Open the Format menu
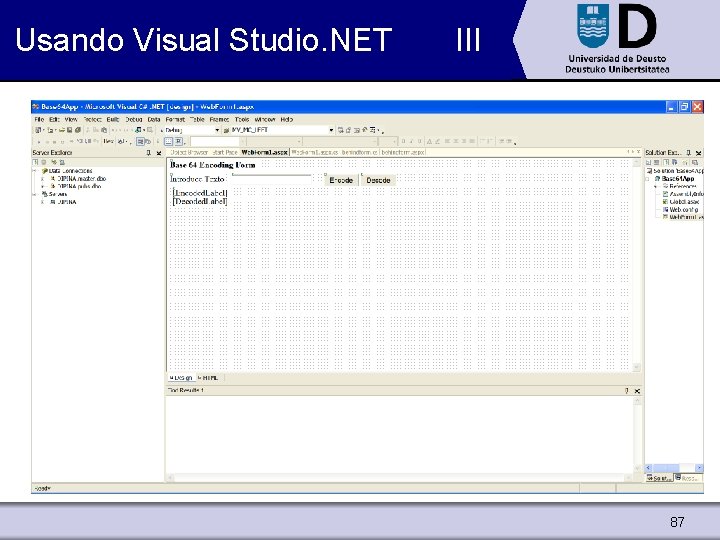 tap(175, 119)
